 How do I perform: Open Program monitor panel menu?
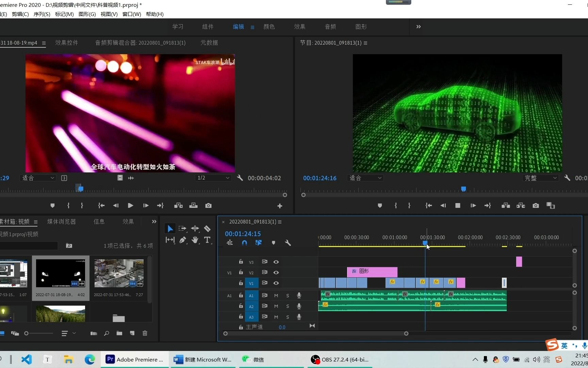365,43
